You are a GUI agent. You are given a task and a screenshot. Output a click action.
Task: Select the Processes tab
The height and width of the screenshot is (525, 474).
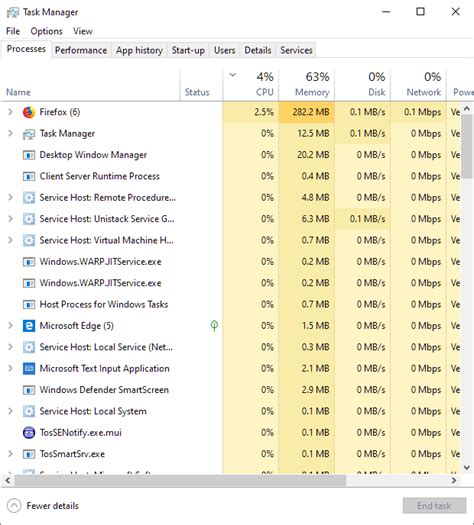[x=26, y=49]
